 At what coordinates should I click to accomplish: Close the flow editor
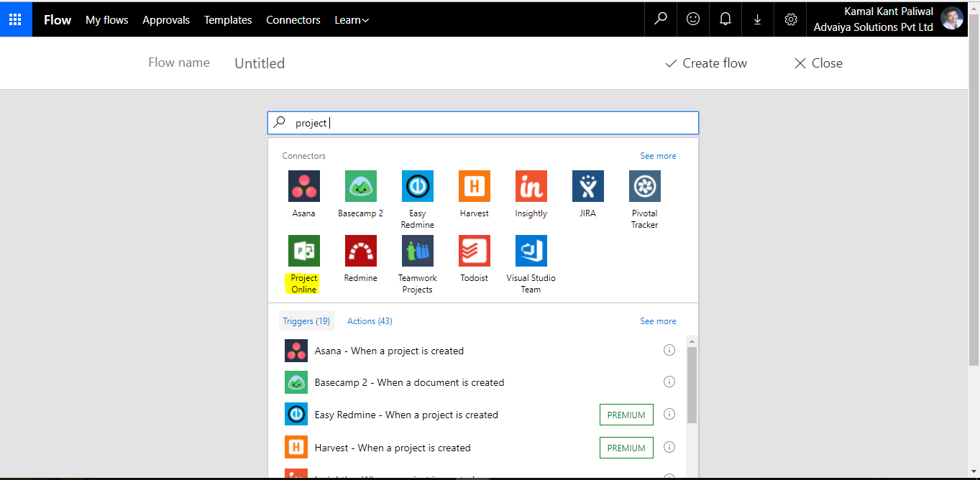818,63
